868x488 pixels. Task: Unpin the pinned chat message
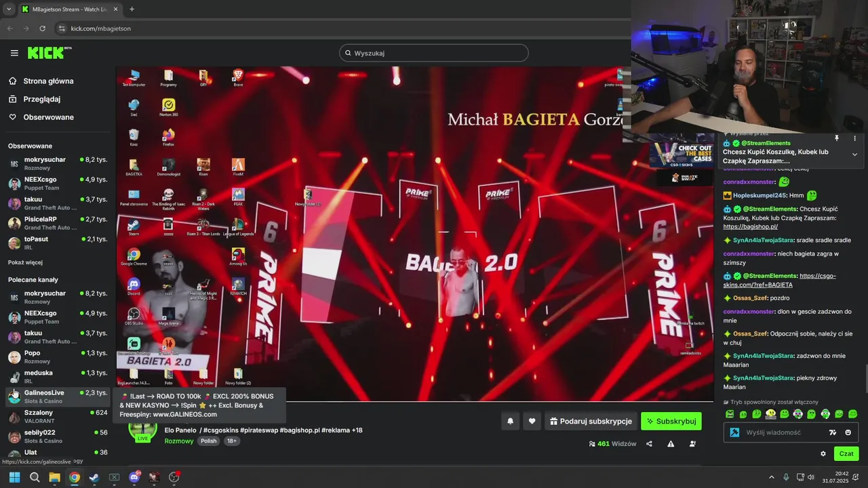(837, 138)
